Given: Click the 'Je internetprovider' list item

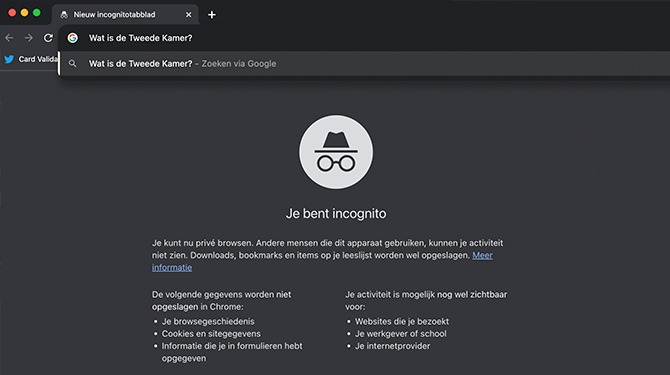Looking at the screenshot, I should [392, 346].
